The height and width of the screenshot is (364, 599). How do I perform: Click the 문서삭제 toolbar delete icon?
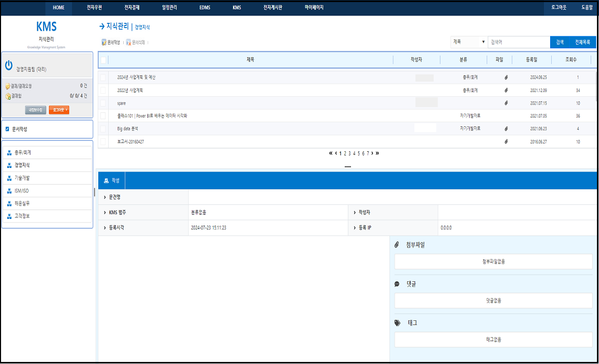[129, 43]
